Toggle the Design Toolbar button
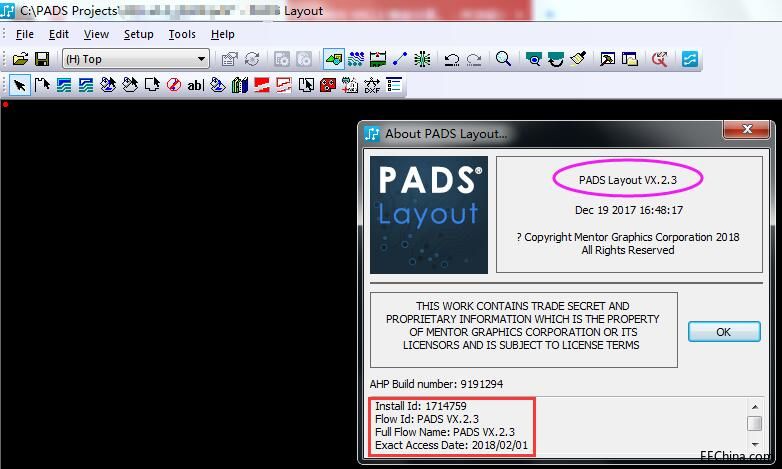Screen dimensions: 782x469 click(x=356, y=59)
